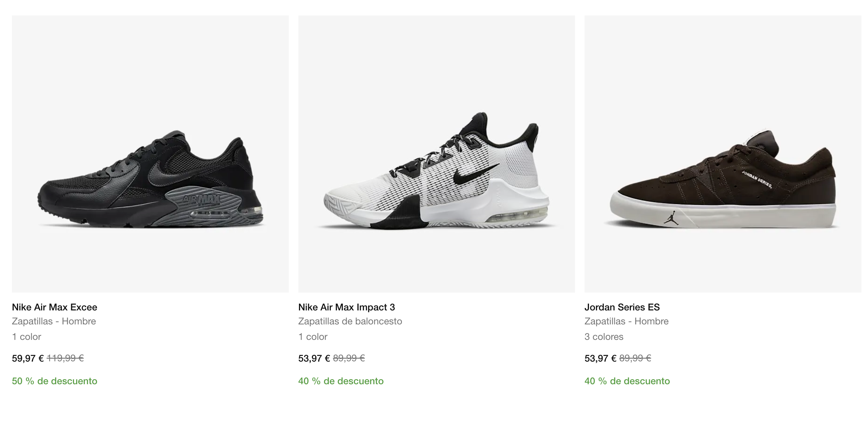Click '1 color' under Air Max Impact 3
Viewport: 868px width, 425px height.
point(313,337)
